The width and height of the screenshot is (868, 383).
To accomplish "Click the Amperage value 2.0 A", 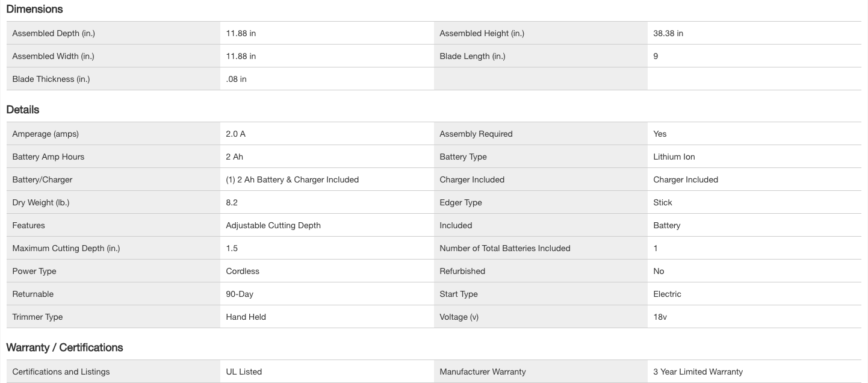I will [236, 134].
